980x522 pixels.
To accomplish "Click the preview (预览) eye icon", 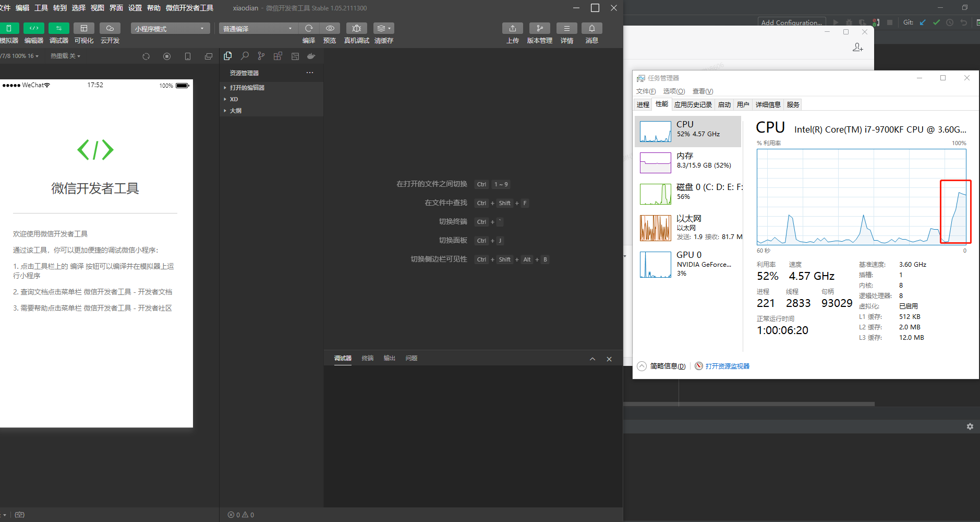I will click(x=330, y=28).
